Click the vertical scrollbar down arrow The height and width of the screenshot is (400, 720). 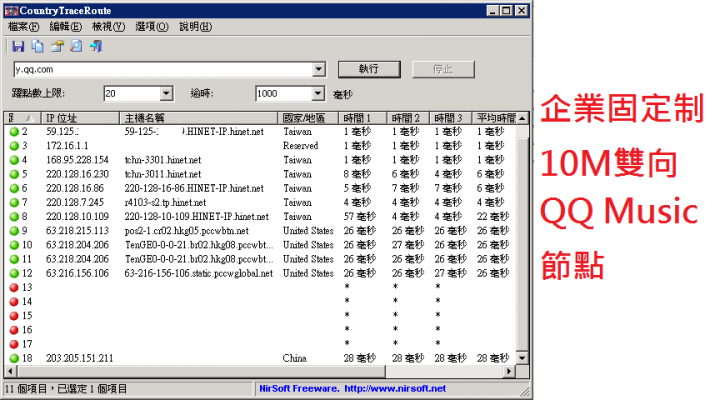pos(522,358)
